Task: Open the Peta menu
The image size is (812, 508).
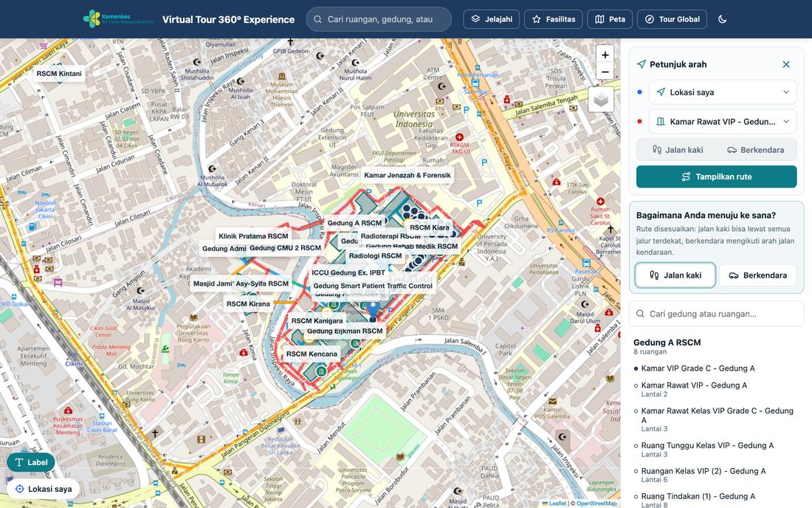Action: [x=610, y=19]
